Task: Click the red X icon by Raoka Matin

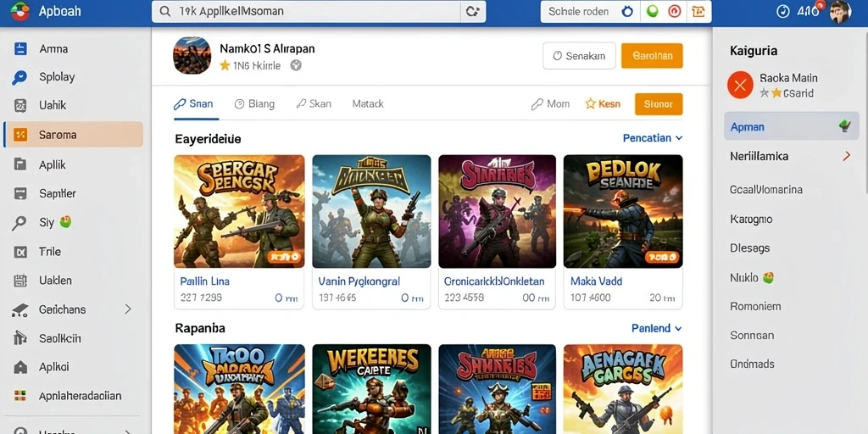Action: [x=740, y=86]
